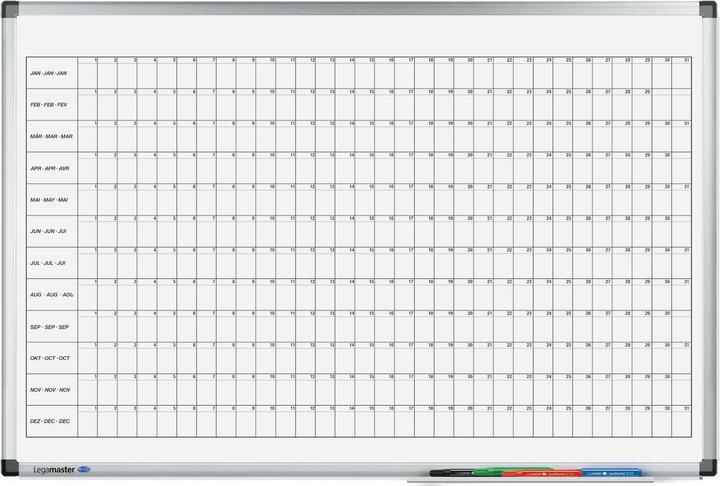Screen dimensions: 720x486
Task: Click the blue oval badge beside Legamaster
Action: [82, 468]
